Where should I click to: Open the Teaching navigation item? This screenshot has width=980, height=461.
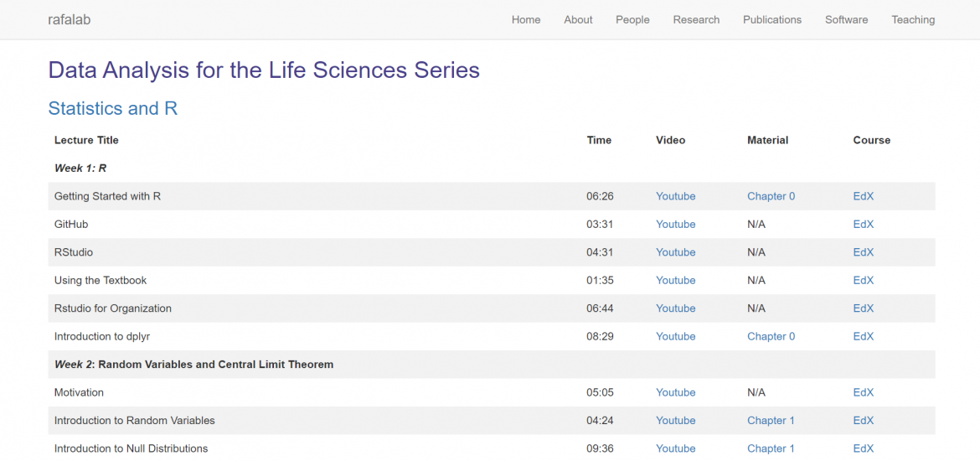coord(913,19)
